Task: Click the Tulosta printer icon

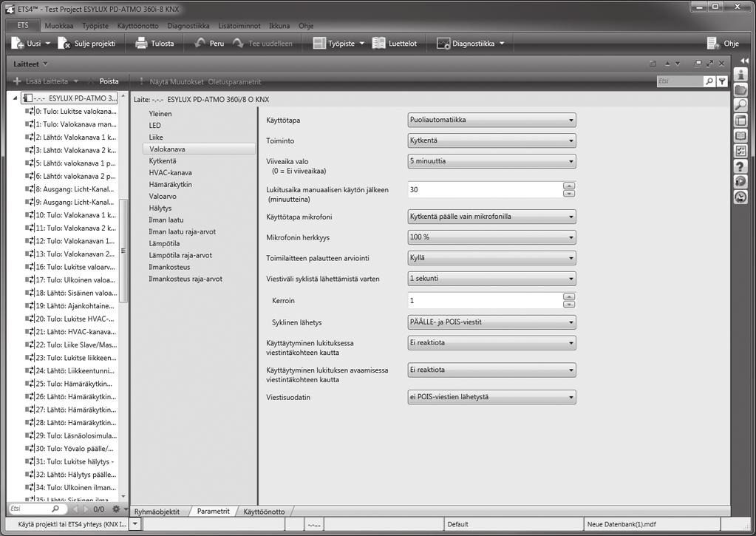Action: pos(141,44)
